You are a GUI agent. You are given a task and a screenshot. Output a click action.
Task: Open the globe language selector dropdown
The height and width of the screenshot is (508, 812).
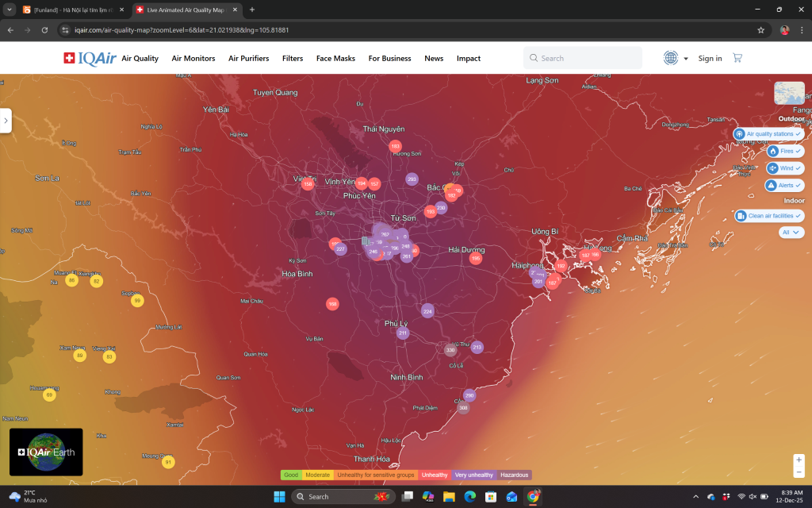pos(676,58)
